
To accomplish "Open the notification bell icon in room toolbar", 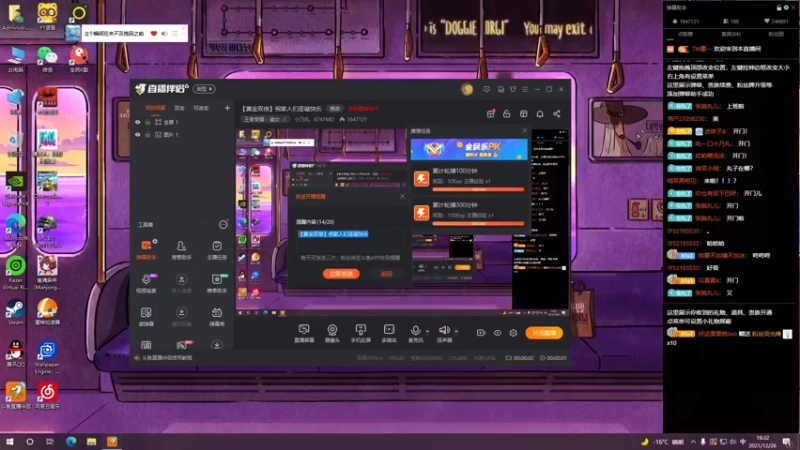I will coord(540,114).
